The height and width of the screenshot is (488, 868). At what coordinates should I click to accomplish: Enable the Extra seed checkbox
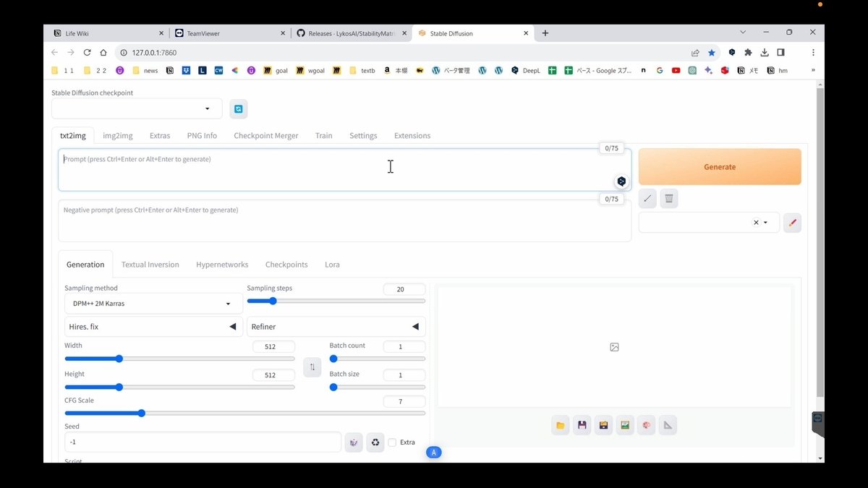click(392, 442)
